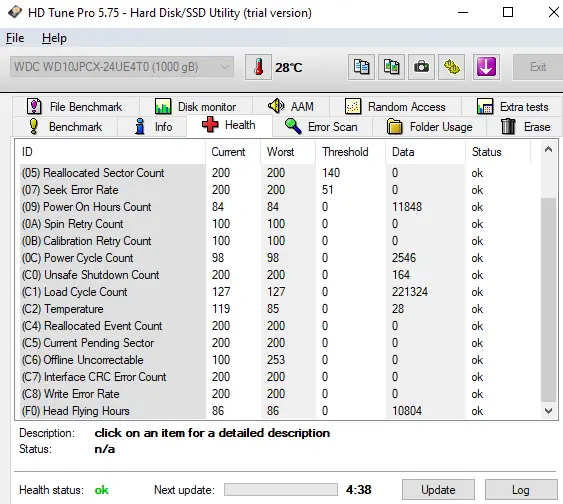563x504 pixels.
Task: Click the Next update progress bar
Action: [x=281, y=489]
